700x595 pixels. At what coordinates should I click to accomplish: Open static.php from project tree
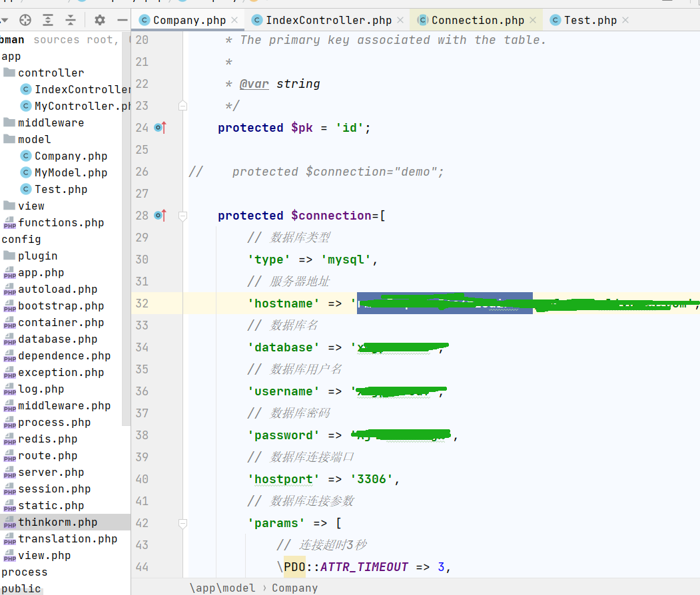tap(51, 505)
